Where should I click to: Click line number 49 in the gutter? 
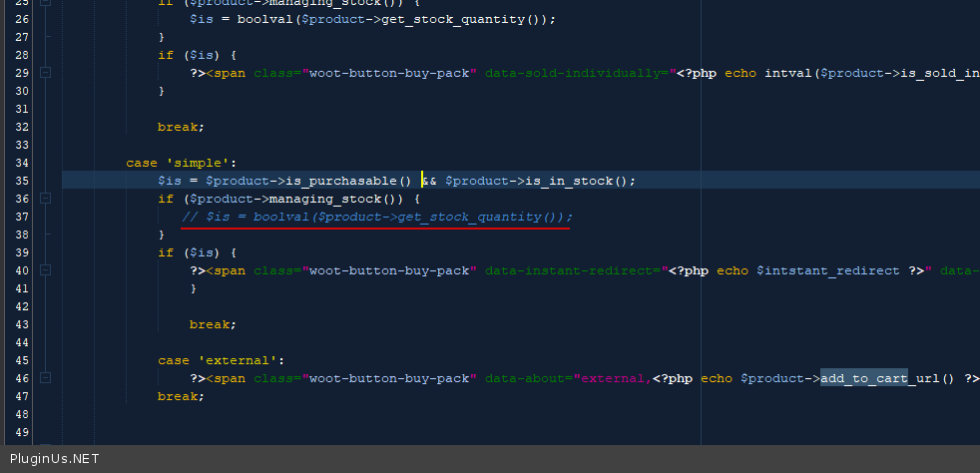22,432
